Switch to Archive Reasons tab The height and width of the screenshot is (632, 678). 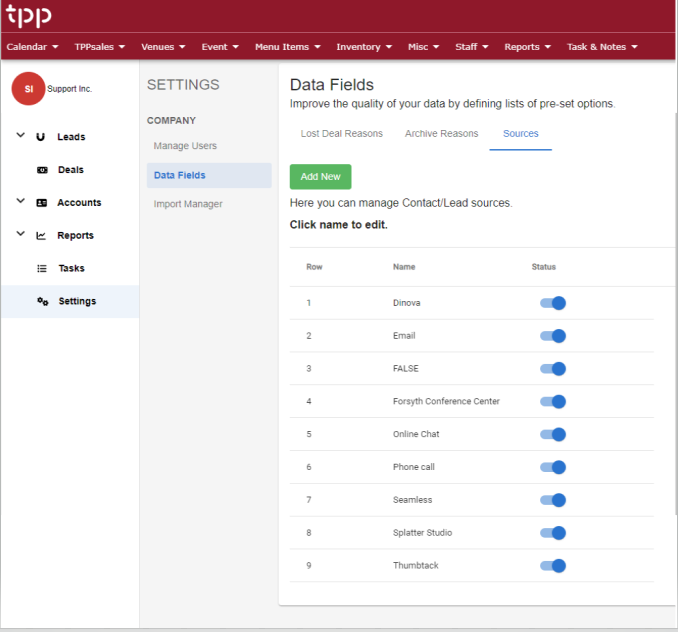tap(441, 134)
